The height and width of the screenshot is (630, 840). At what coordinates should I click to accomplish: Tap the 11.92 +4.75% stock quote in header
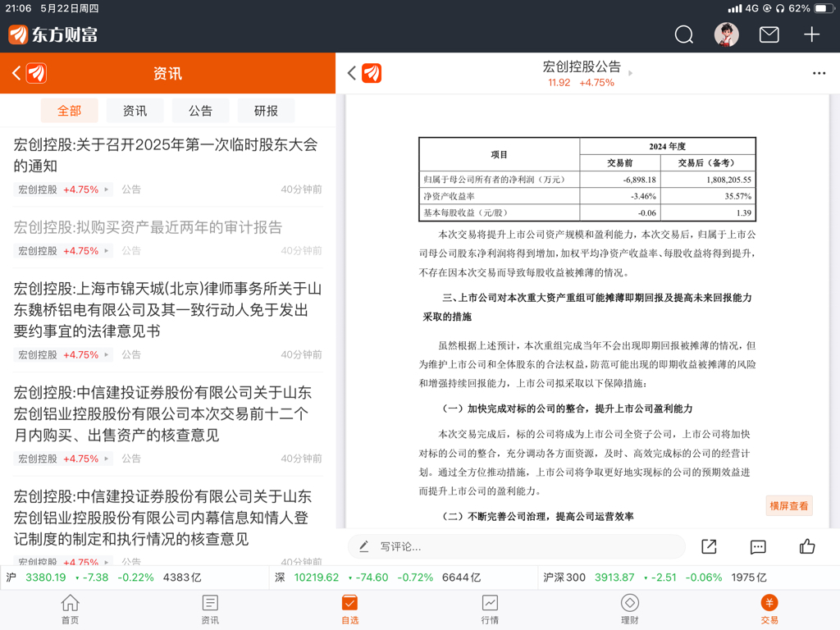point(581,83)
